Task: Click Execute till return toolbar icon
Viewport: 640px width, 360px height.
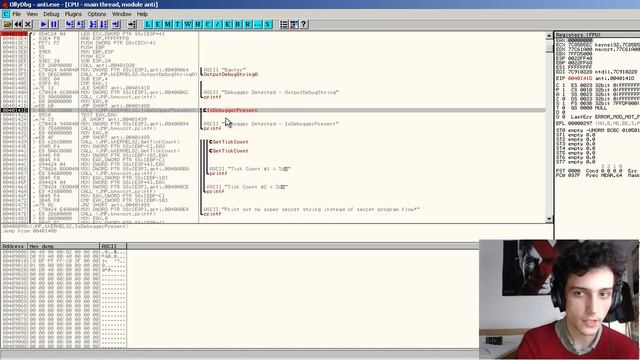Action: point(116,24)
